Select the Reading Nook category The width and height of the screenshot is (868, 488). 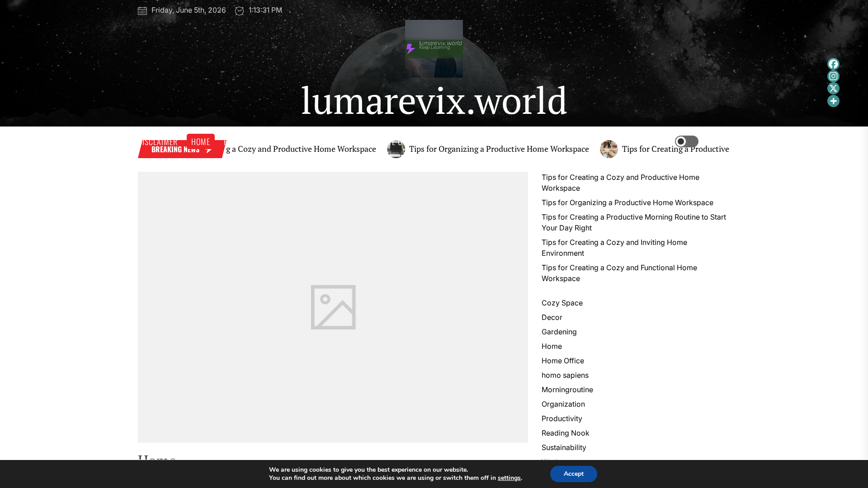tap(566, 433)
